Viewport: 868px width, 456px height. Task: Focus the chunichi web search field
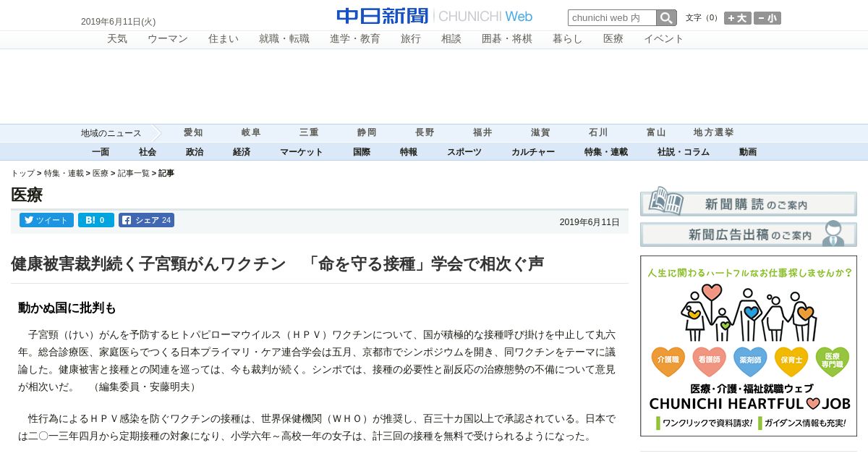(612, 18)
